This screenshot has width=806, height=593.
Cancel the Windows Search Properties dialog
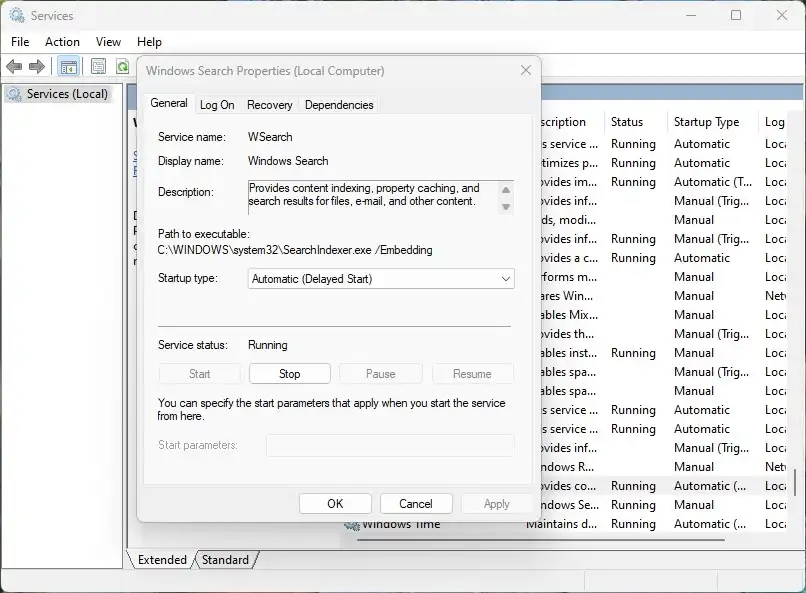pos(416,504)
